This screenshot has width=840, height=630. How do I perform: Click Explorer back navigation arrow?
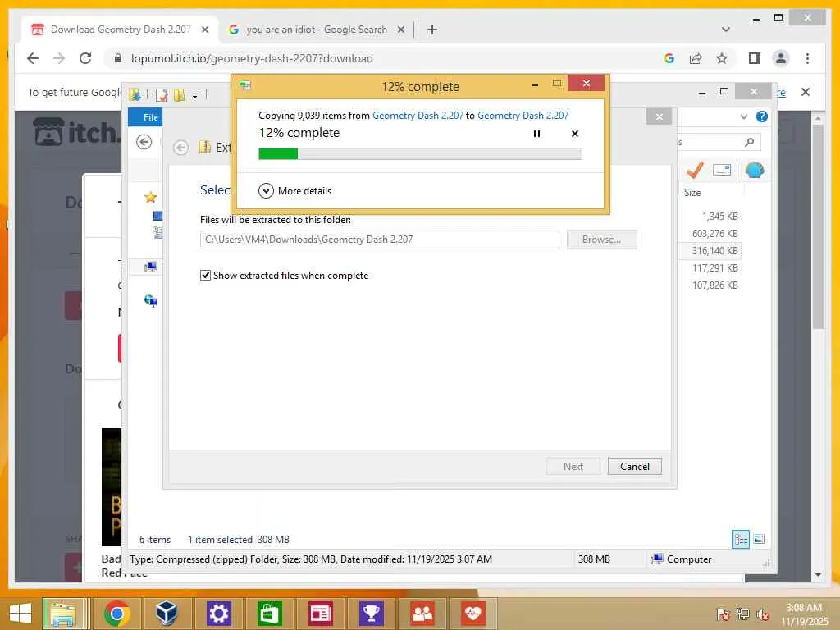[144, 142]
